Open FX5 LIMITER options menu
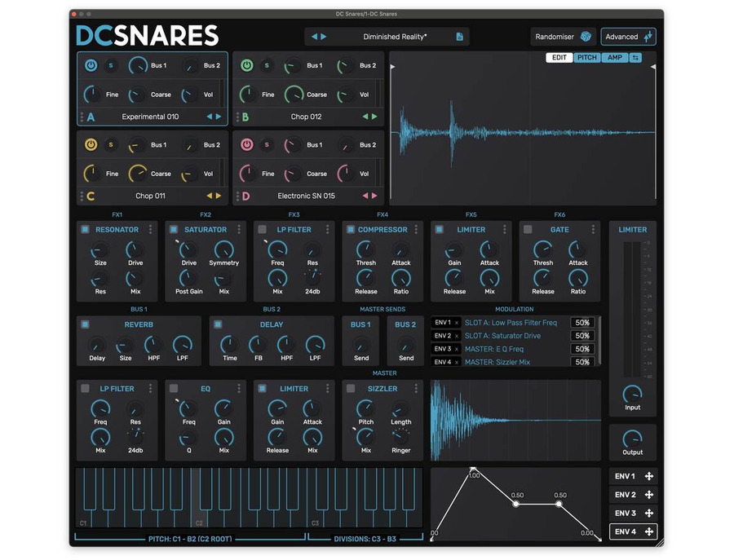This screenshot has height=560, width=734. point(504,229)
